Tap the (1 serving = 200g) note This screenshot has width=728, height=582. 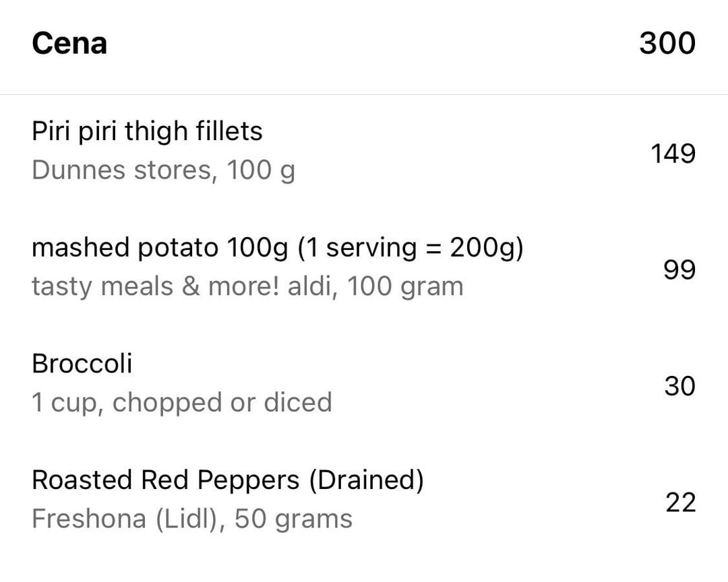411,247
